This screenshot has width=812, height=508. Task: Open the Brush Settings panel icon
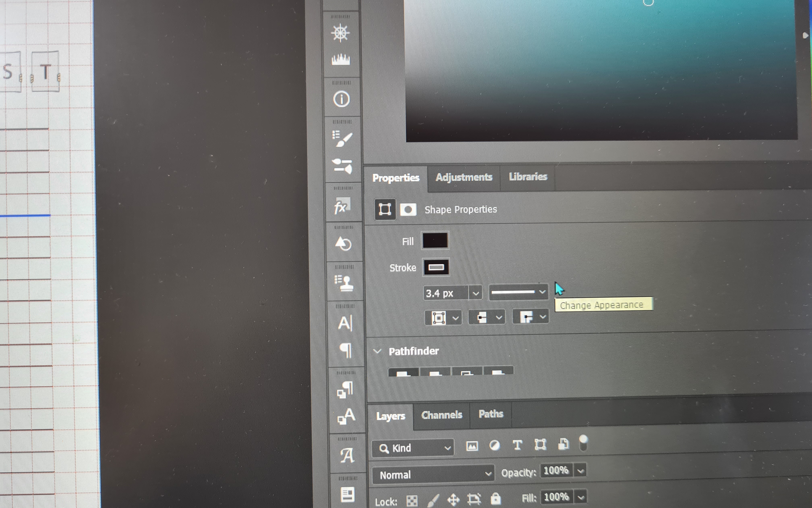coord(342,139)
